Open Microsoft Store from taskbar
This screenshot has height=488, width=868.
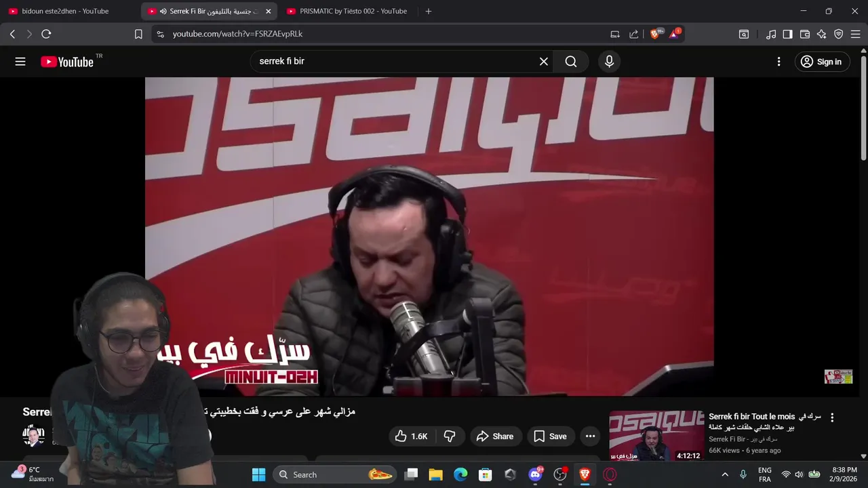[x=485, y=474]
